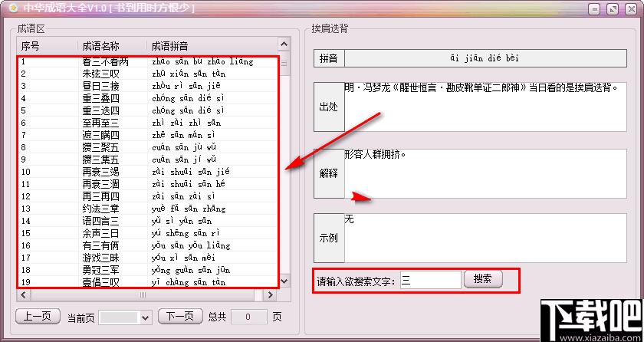Click the list scroll up arrow
The width and height of the screenshot is (644, 342).
tap(284, 44)
